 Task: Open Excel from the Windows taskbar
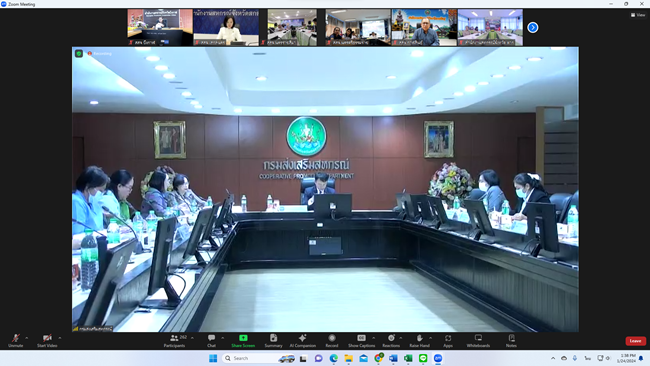tap(408, 358)
